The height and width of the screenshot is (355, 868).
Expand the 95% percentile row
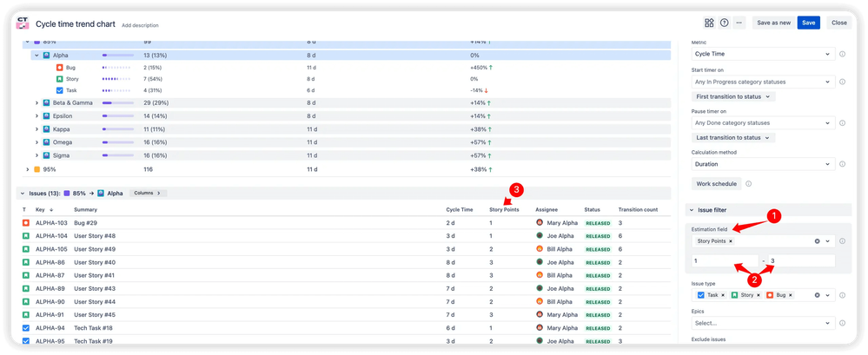pyautogui.click(x=27, y=169)
